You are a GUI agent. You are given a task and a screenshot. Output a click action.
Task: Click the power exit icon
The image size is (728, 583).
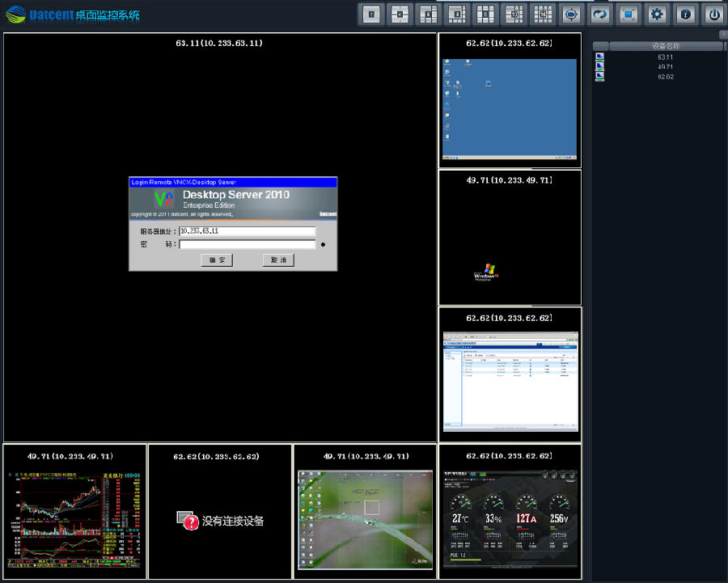[x=713, y=14]
